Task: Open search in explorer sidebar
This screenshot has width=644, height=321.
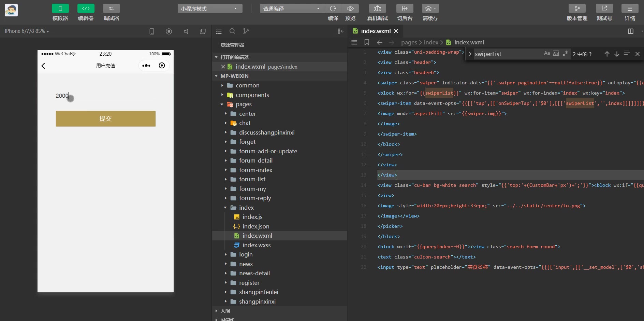Action: point(232,31)
